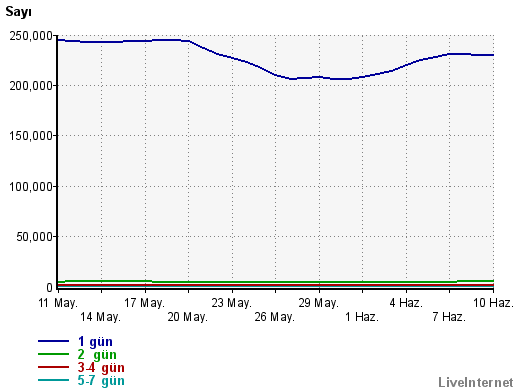Click the 5-7 gün legend label
Viewport: 520px width, 392px height.
click(101, 381)
